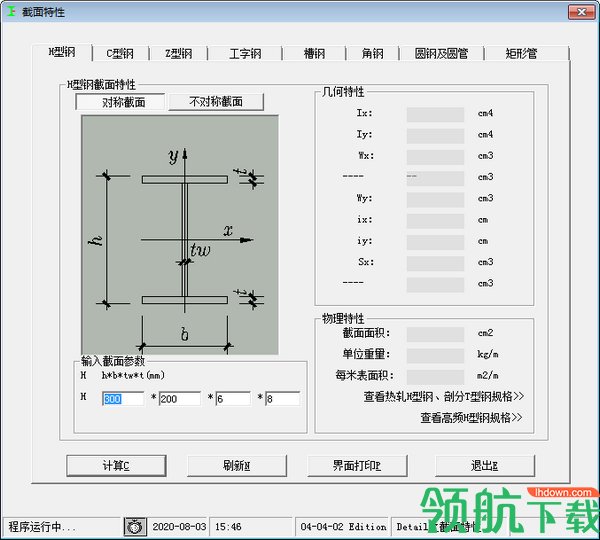This screenshot has width=600, height=540.
Task: Click the Wy result field
Action: pyautogui.click(x=435, y=199)
